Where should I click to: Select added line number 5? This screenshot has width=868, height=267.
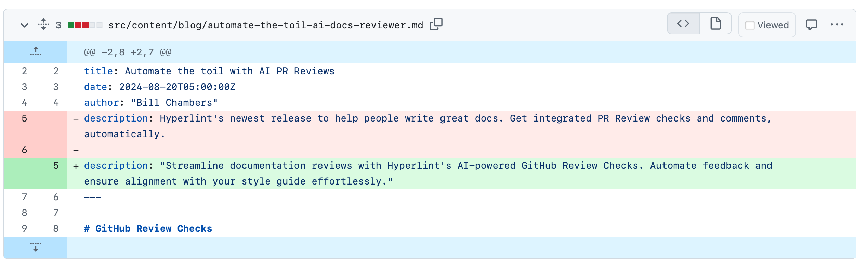(x=56, y=166)
